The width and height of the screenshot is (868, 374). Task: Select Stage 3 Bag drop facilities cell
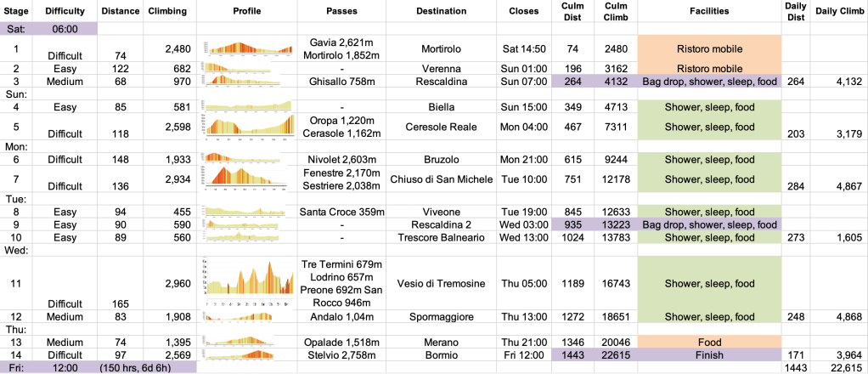707,81
